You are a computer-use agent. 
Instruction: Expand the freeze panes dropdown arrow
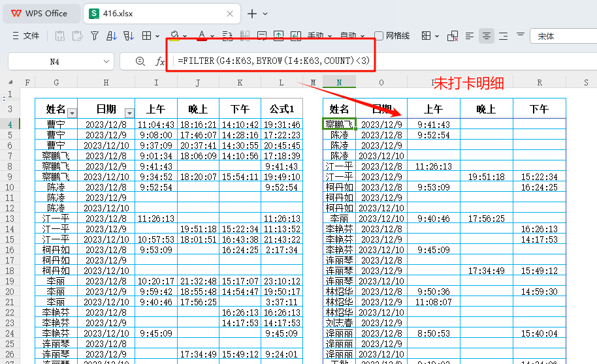[437, 36]
